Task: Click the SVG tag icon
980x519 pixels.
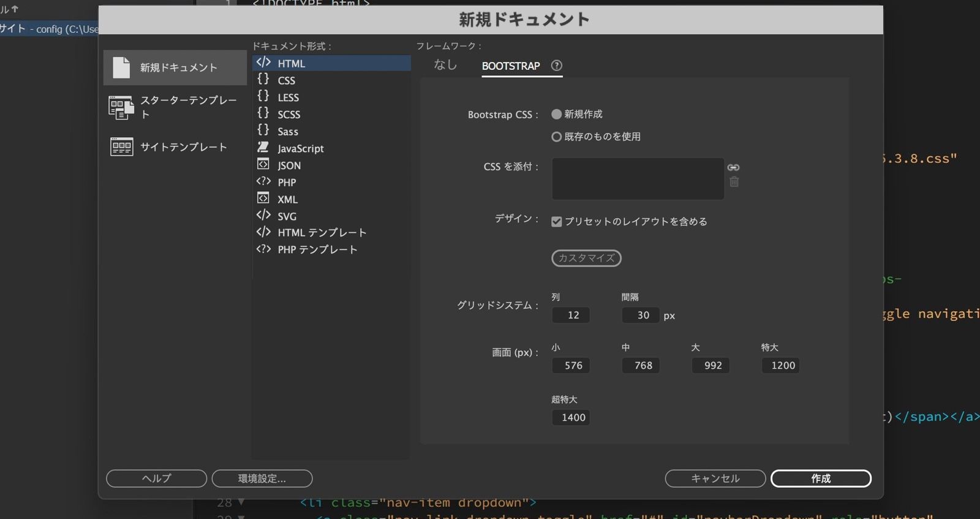Action: [263, 215]
